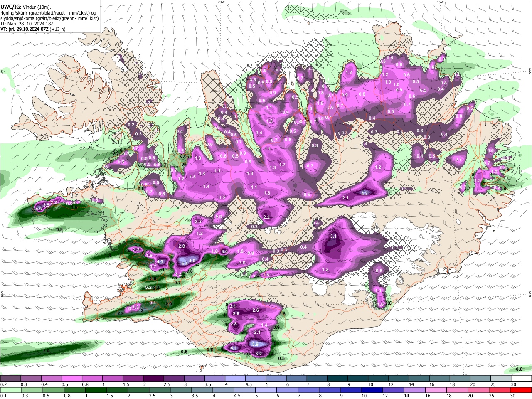The width and height of the screenshot is (532, 399).
Task: Click the "rigning/skúrir" description line
Action: point(48,12)
